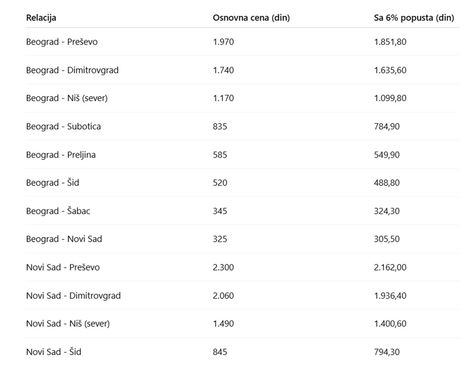
Task: Select the Beograd - Novi Sad route
Action: (64, 239)
